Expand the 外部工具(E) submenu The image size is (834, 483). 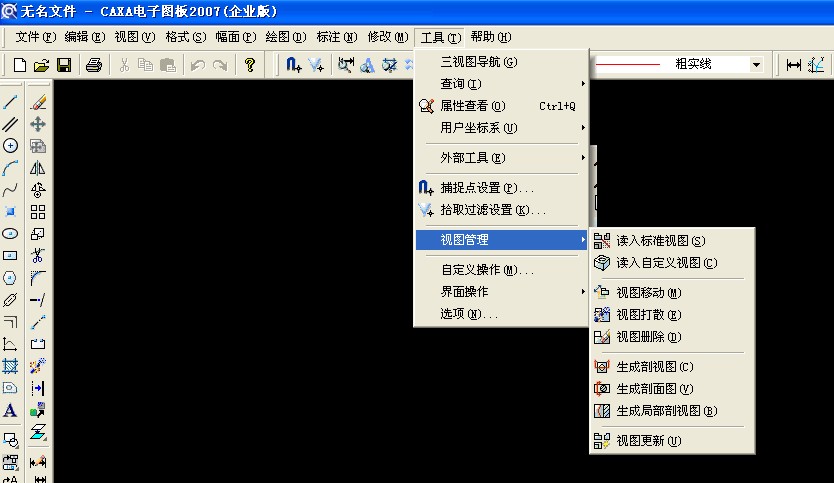coord(502,158)
